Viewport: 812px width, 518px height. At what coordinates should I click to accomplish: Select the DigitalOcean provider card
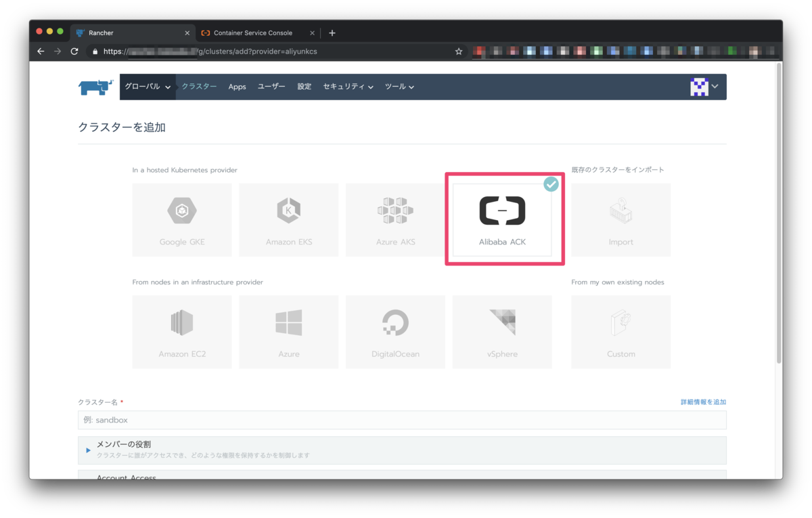pos(395,332)
